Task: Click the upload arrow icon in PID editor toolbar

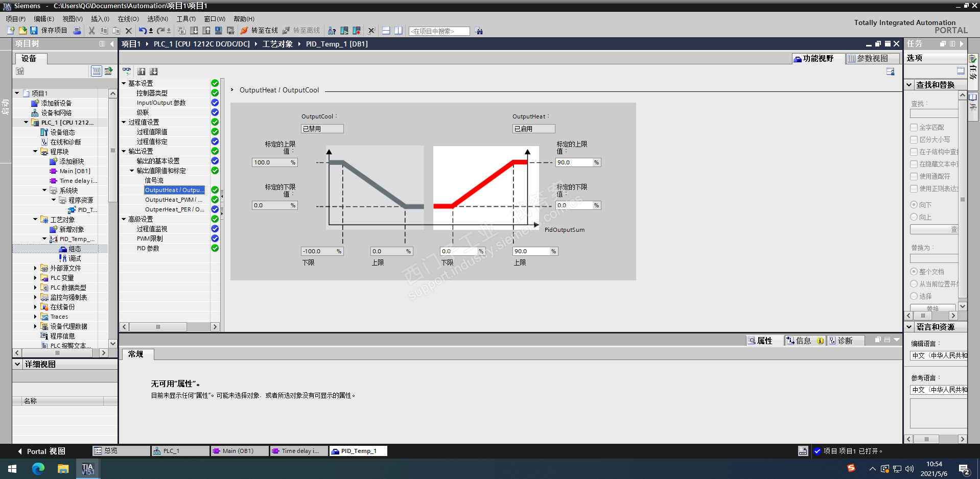Action: [142, 71]
